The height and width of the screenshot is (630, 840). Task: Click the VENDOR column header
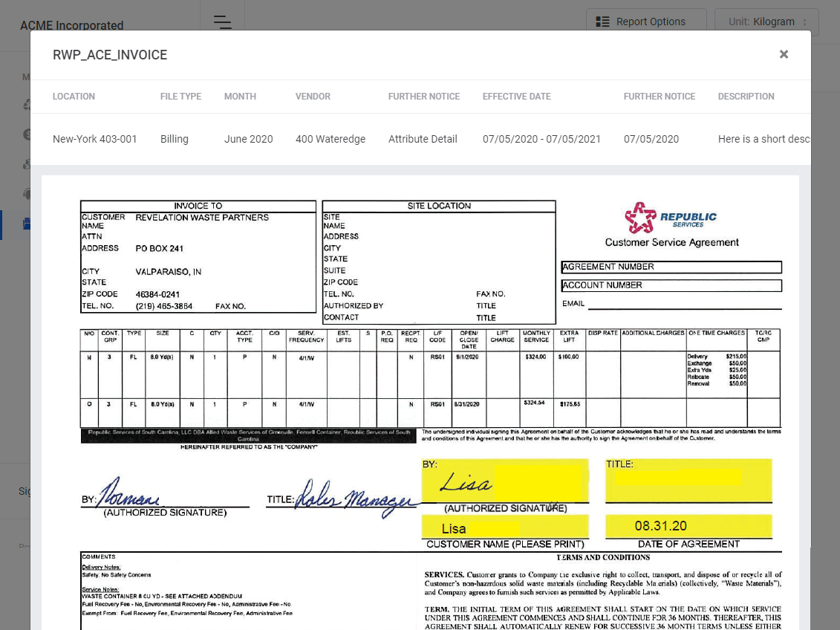tap(313, 97)
